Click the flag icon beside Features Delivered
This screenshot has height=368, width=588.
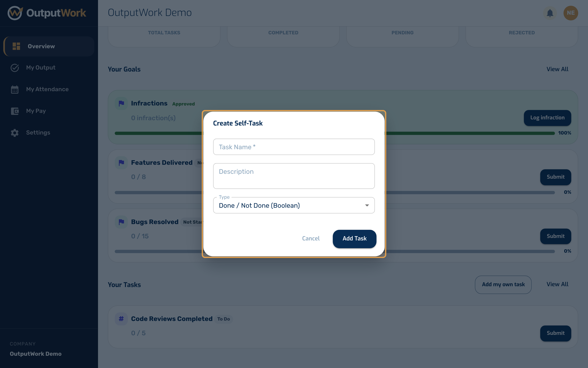coord(121,163)
